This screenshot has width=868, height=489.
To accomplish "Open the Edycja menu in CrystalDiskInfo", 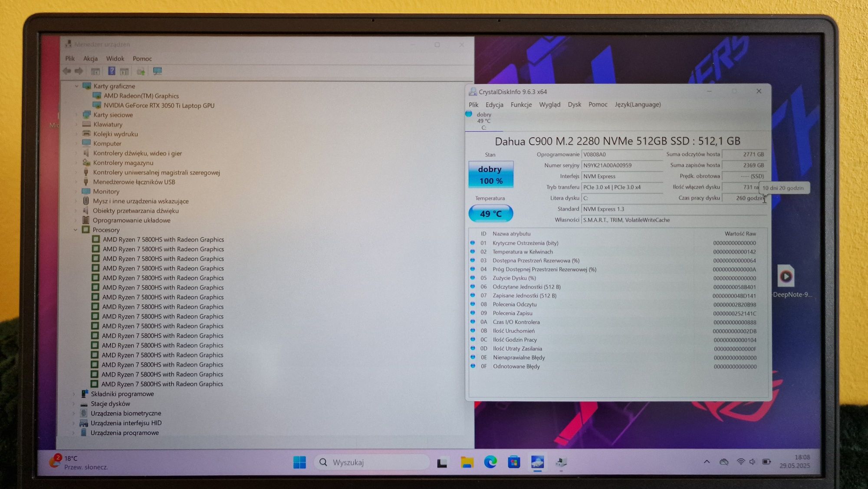I will pos(494,105).
